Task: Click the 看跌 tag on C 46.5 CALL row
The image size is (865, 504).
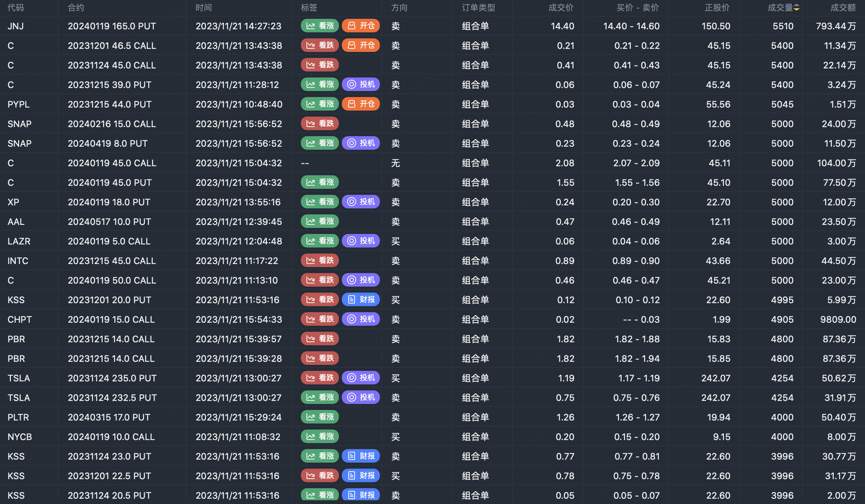Action: [320, 46]
